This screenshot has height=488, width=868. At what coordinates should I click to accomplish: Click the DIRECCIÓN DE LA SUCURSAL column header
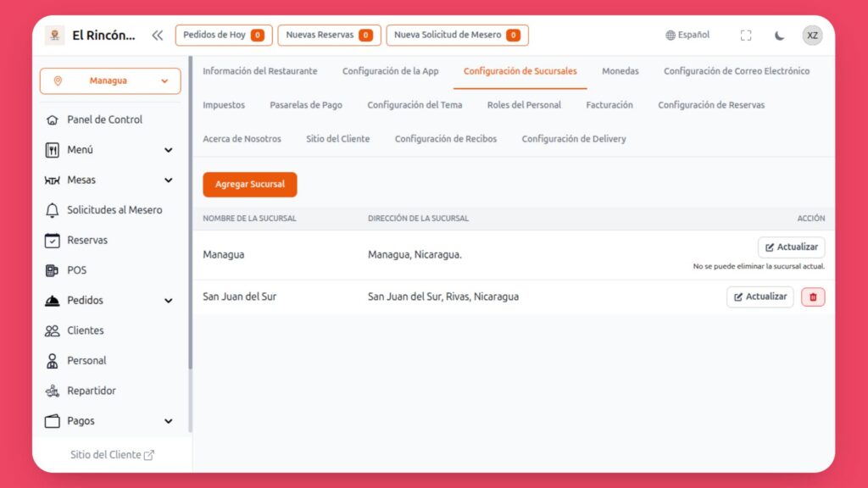[x=418, y=219]
